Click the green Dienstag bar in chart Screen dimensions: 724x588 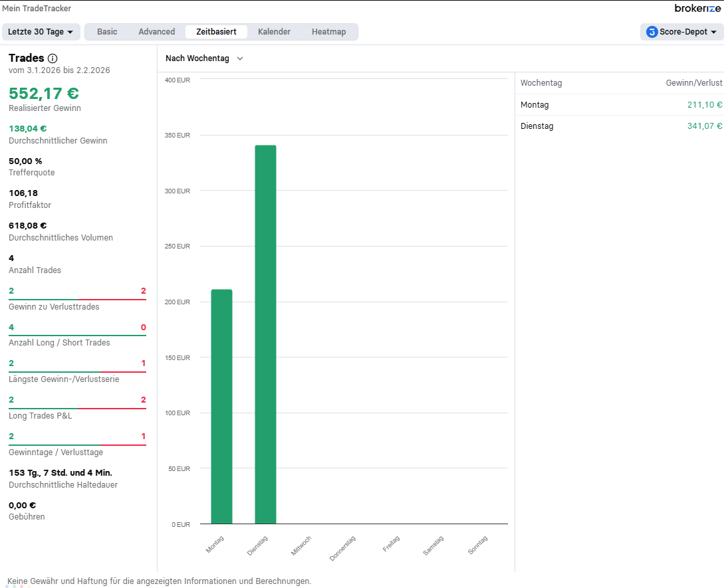tap(265, 334)
